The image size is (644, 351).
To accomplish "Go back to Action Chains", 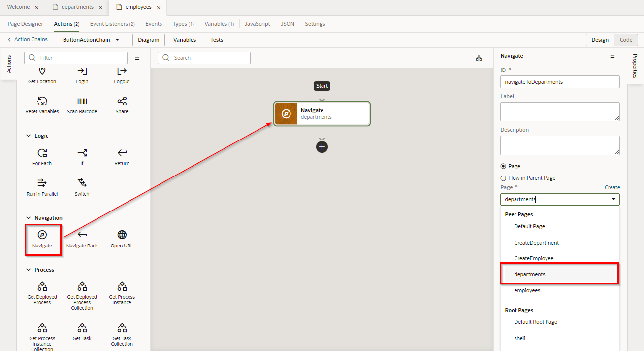I will coord(28,40).
